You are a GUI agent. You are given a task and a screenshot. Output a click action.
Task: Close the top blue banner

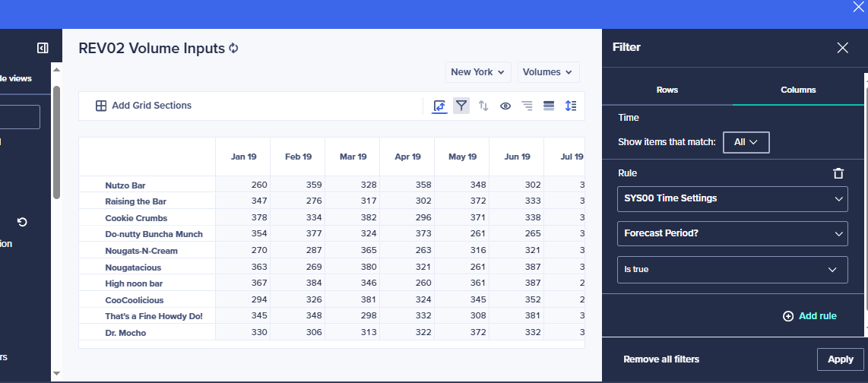coord(858,6)
